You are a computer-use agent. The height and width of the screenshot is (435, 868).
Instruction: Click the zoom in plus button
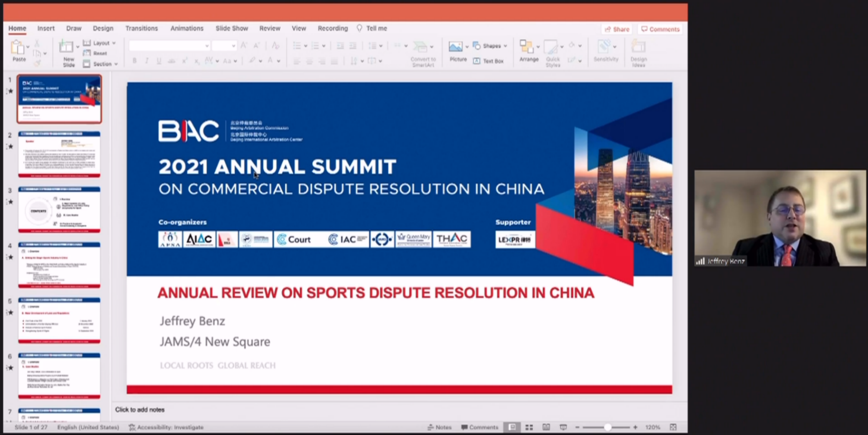(635, 427)
